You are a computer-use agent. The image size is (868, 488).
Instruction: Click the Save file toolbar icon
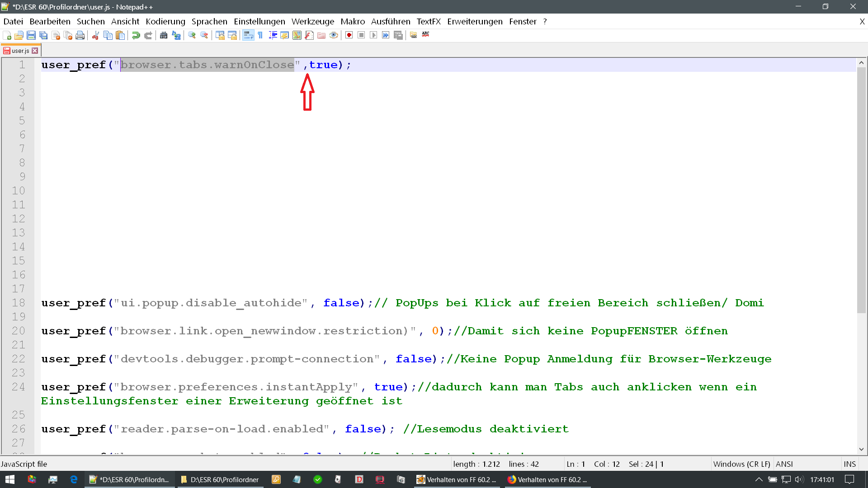pyautogui.click(x=31, y=35)
